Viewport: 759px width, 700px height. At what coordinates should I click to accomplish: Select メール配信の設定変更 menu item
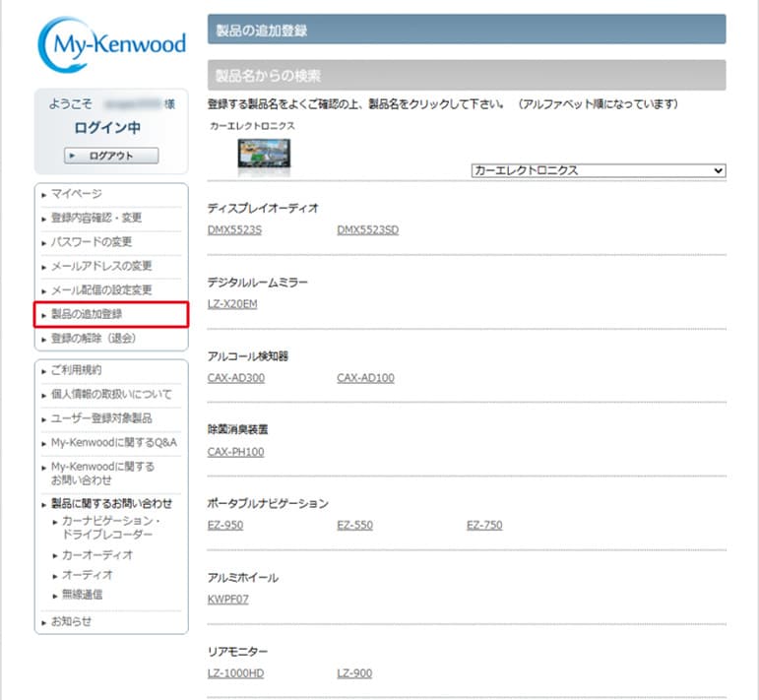(101, 290)
